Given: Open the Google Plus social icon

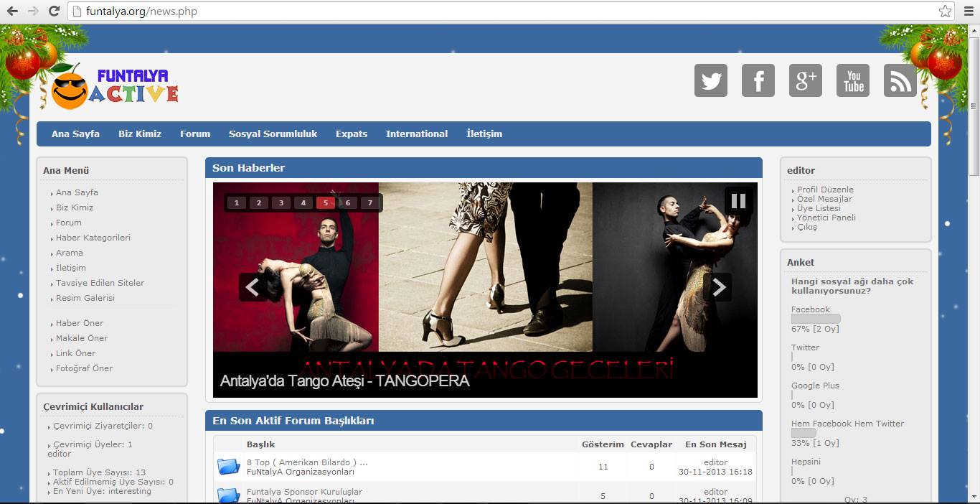Looking at the screenshot, I should 805,80.
